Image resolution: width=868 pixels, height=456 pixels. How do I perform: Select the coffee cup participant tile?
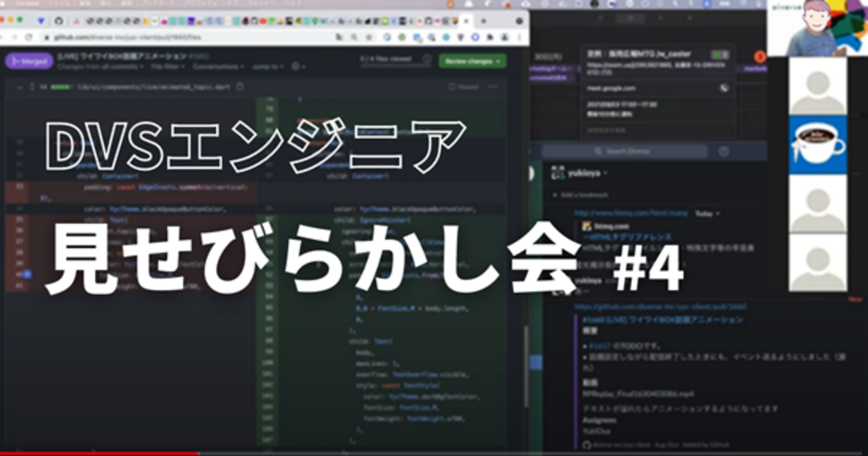[818, 145]
